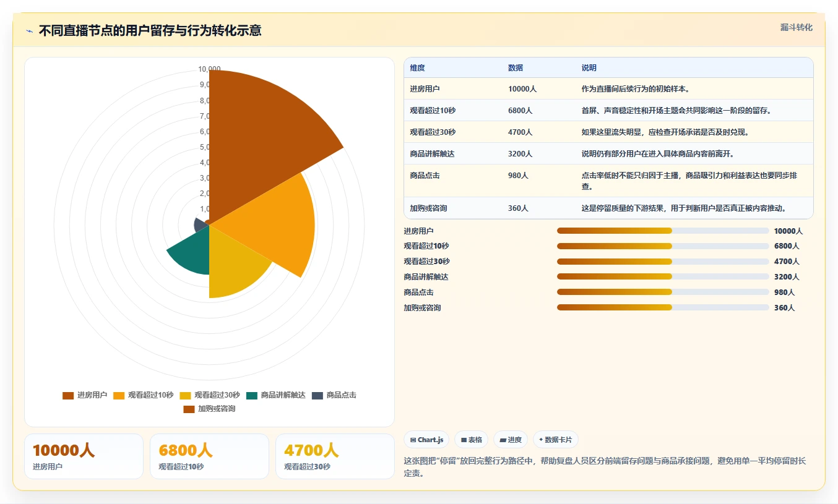Click the 980人 value beside the progress bar

[784, 293]
